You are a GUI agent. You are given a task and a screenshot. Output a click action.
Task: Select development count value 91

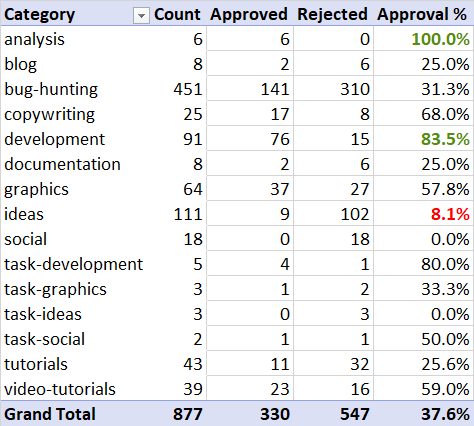coord(193,139)
